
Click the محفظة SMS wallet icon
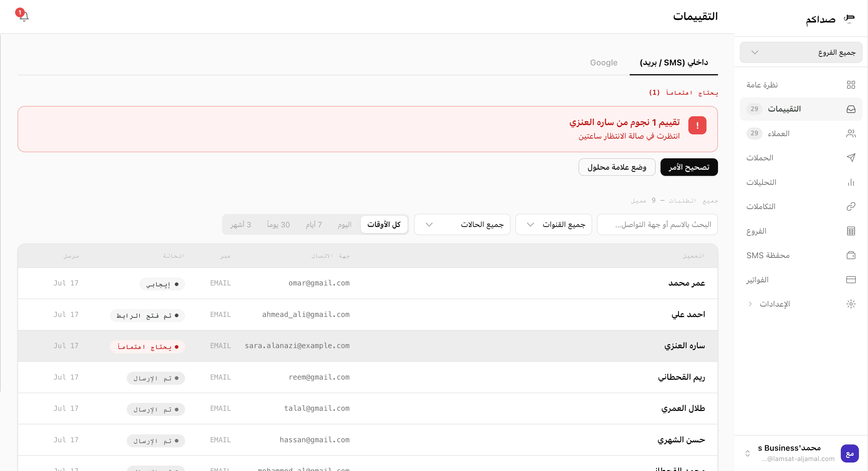coord(851,255)
